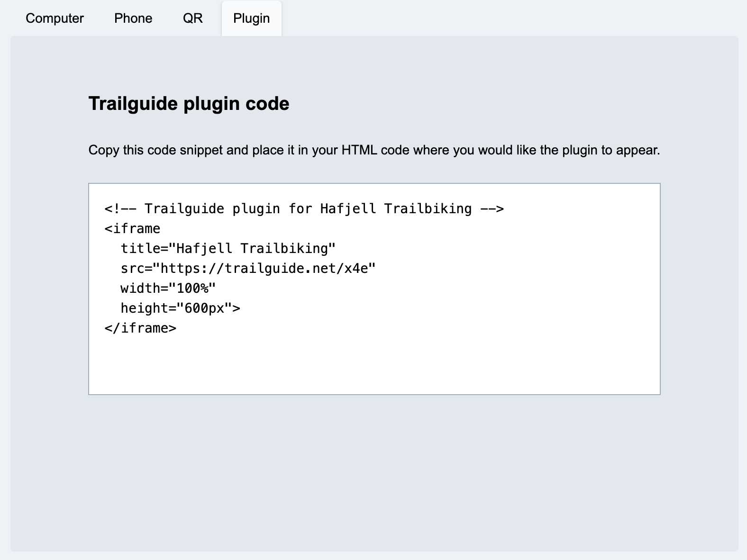
Task: Click the width="100%" code line
Action: click(168, 289)
